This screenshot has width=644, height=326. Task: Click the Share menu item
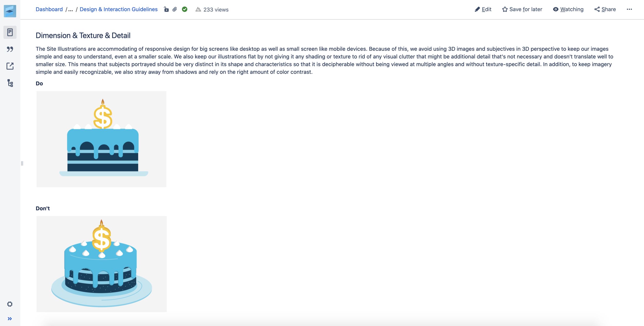[x=605, y=9]
